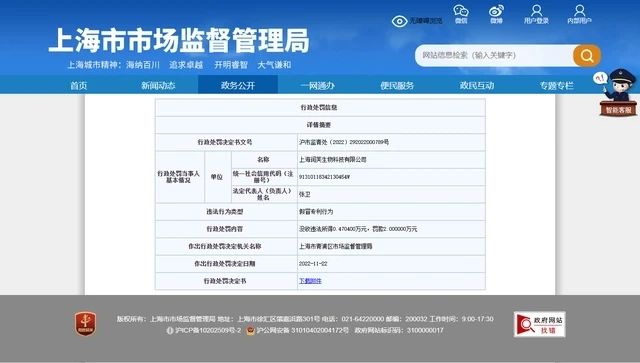
Task: Open the 智能客服 police mascot assistant
Action: [x=617, y=93]
